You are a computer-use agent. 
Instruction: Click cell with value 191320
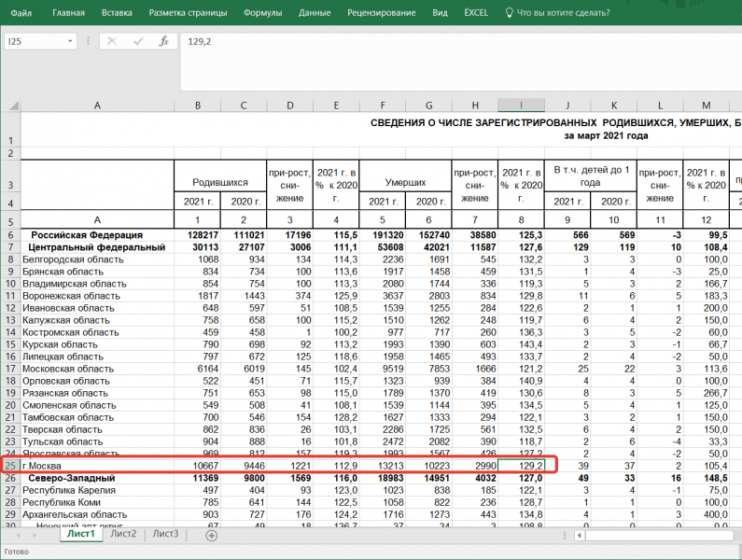coord(383,235)
